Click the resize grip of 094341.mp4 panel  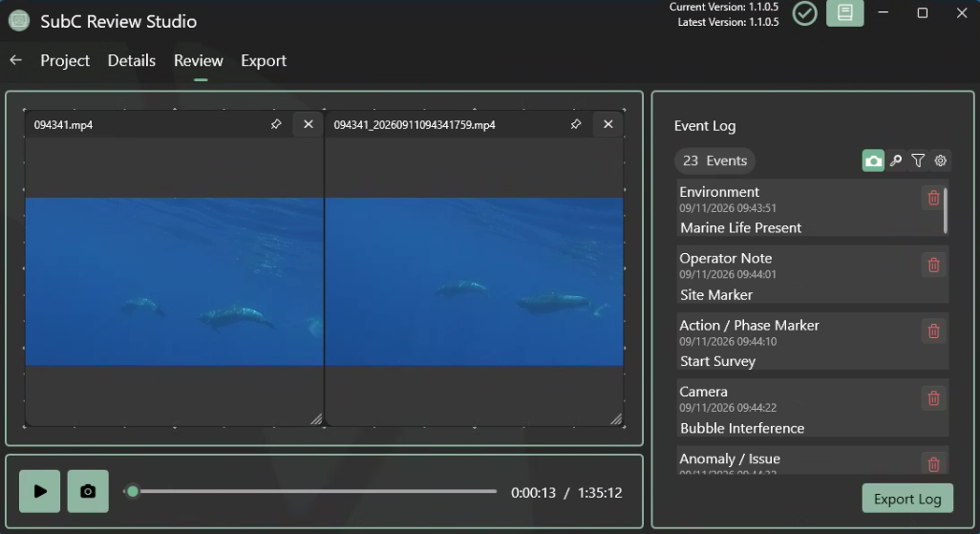pos(316,419)
